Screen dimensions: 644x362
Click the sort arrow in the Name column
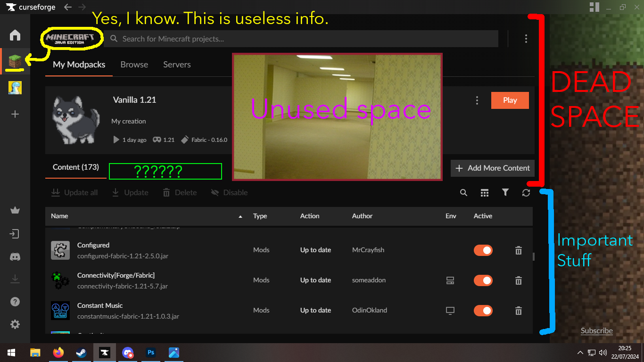pos(240,216)
